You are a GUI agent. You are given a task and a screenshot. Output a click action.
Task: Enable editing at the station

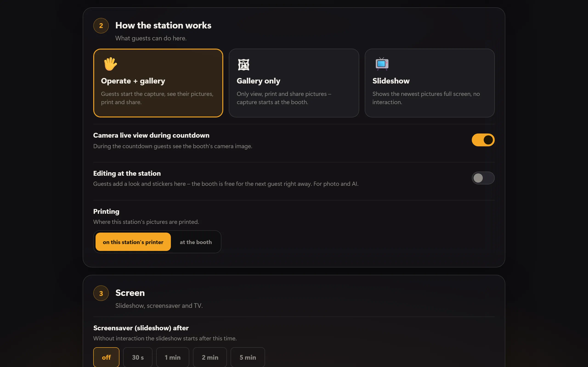click(x=483, y=178)
